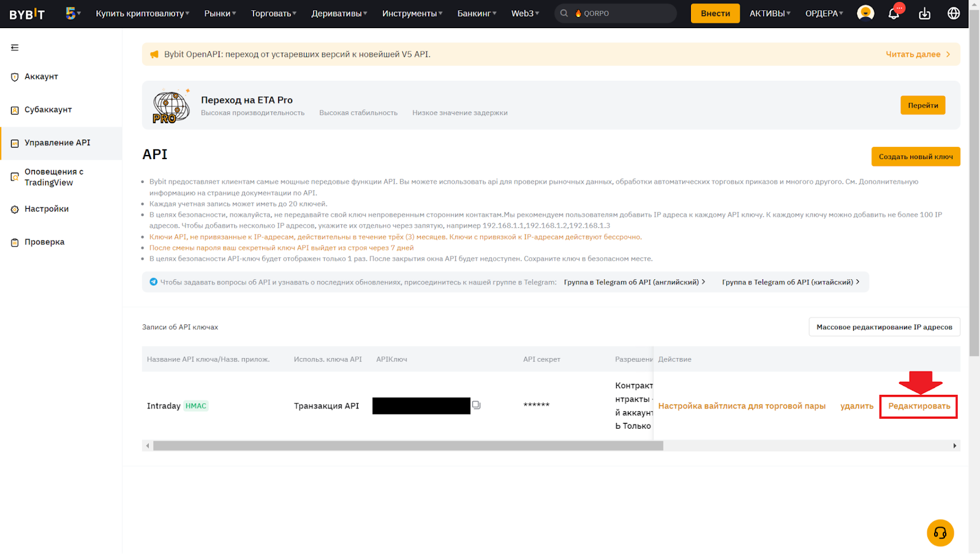
Task: Click the horizontal table scrollbar thumb
Action: [408, 446]
